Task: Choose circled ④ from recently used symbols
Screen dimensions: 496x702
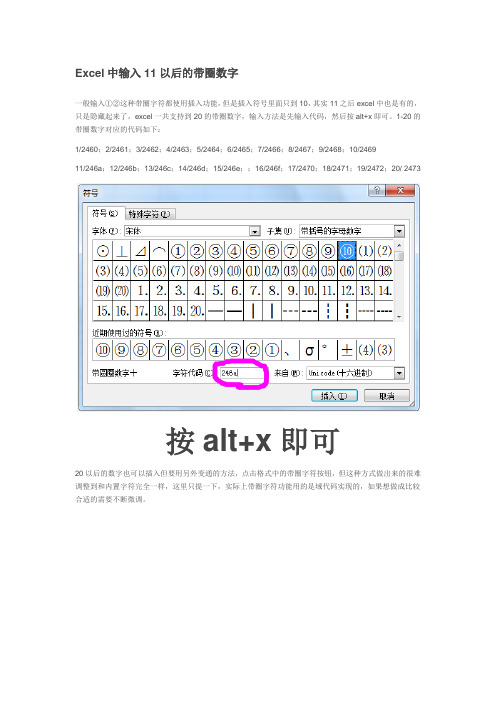Action: click(216, 350)
